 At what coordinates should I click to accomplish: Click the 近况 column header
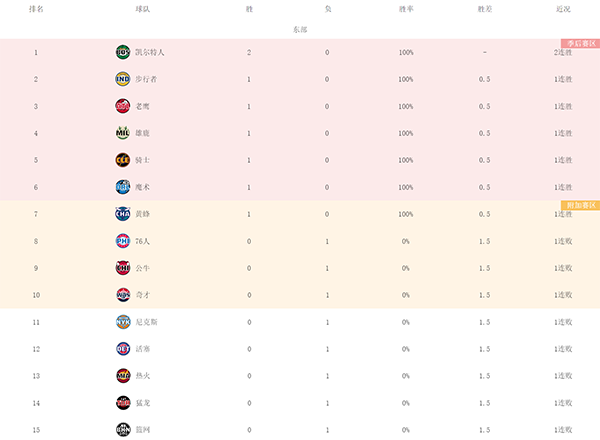[x=563, y=8]
